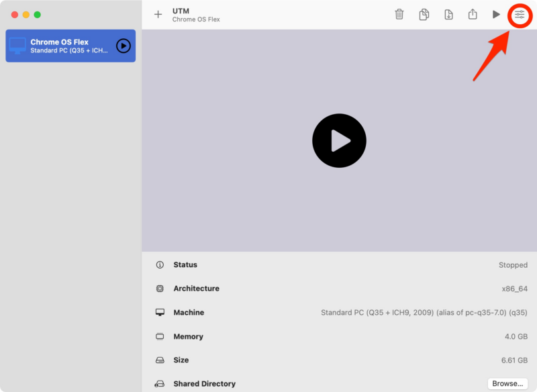This screenshot has height=392, width=537.
Task: Click the Chrome OS Flex subtitle under UTM
Action: 196,19
